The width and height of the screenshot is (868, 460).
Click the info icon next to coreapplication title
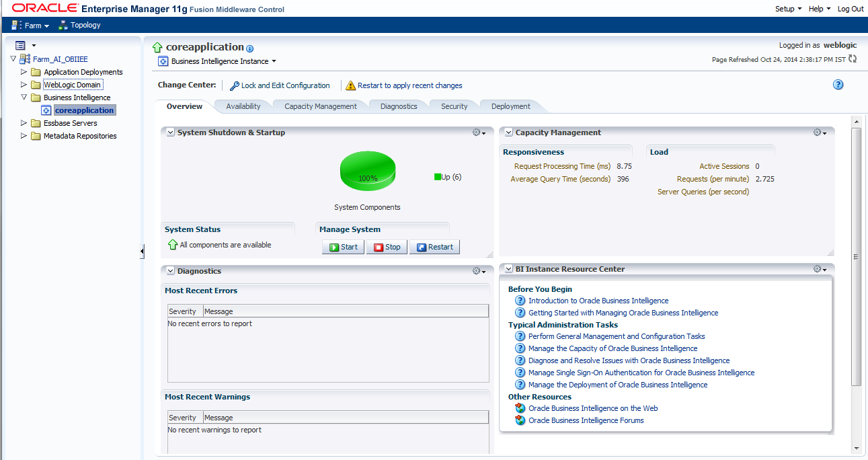(250, 49)
